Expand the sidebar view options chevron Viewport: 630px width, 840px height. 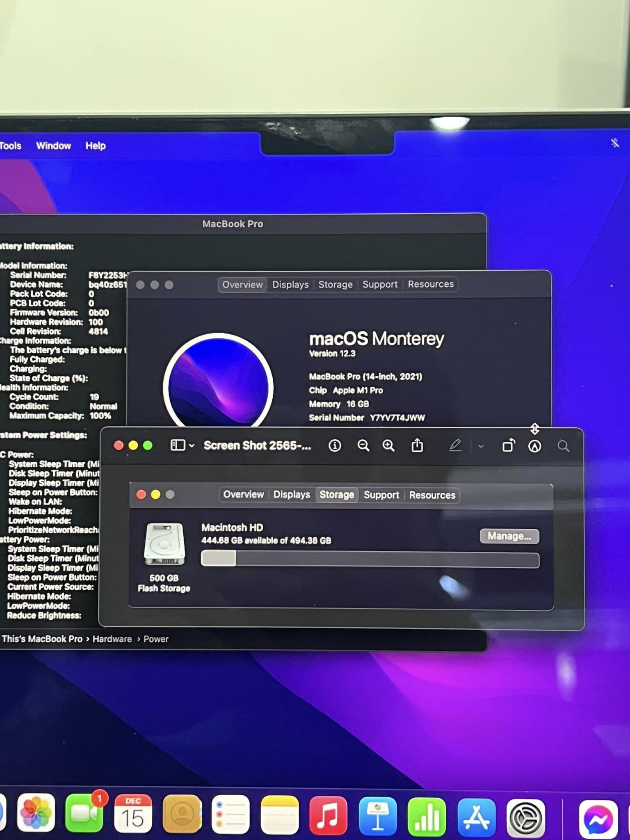192,446
